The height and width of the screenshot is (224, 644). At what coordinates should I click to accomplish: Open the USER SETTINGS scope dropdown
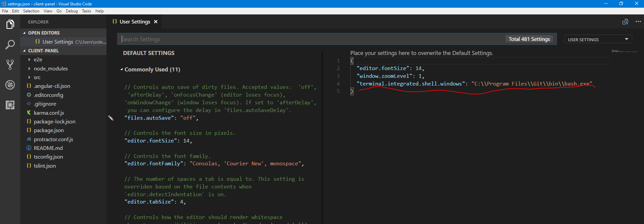coord(598,39)
